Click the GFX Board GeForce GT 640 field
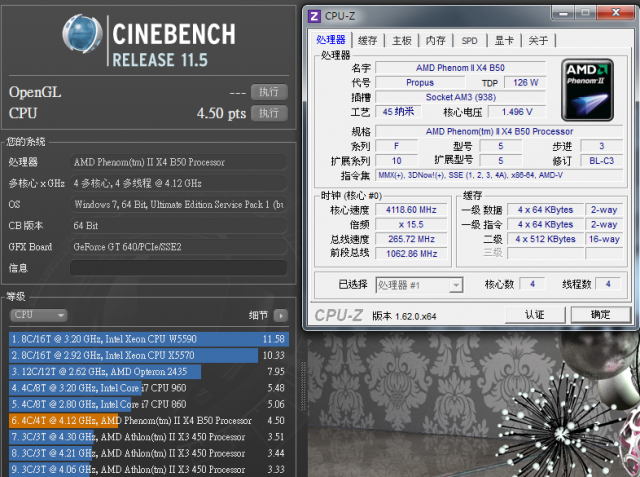The height and width of the screenshot is (477, 640). [178, 247]
